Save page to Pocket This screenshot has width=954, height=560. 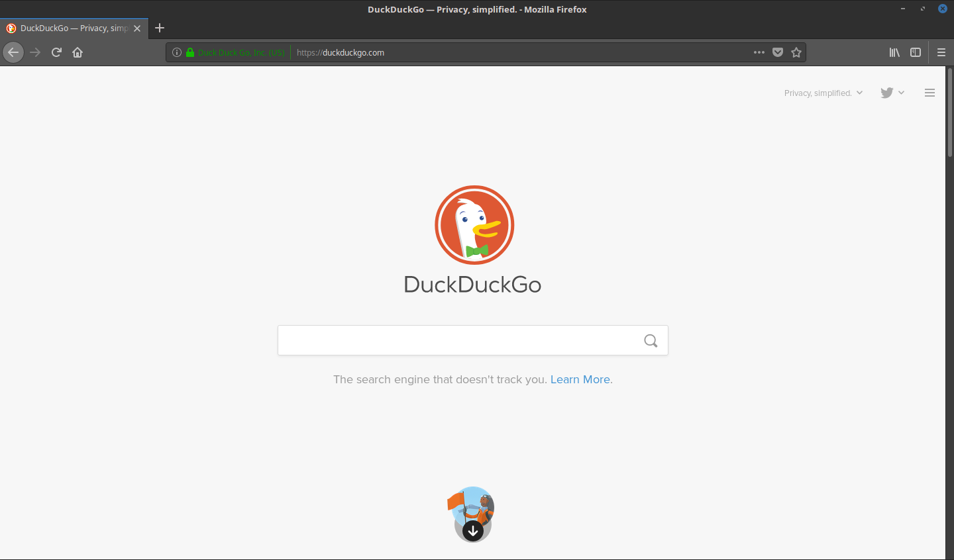(778, 52)
